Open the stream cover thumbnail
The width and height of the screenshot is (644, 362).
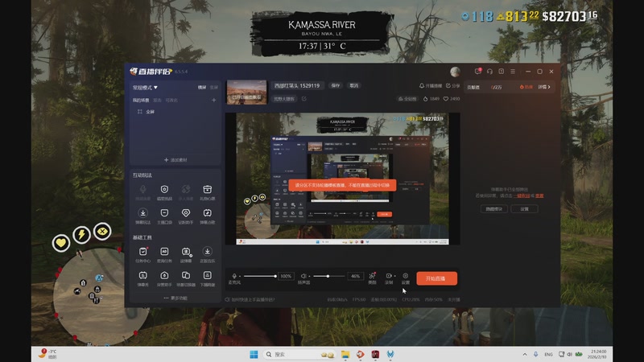(x=246, y=92)
